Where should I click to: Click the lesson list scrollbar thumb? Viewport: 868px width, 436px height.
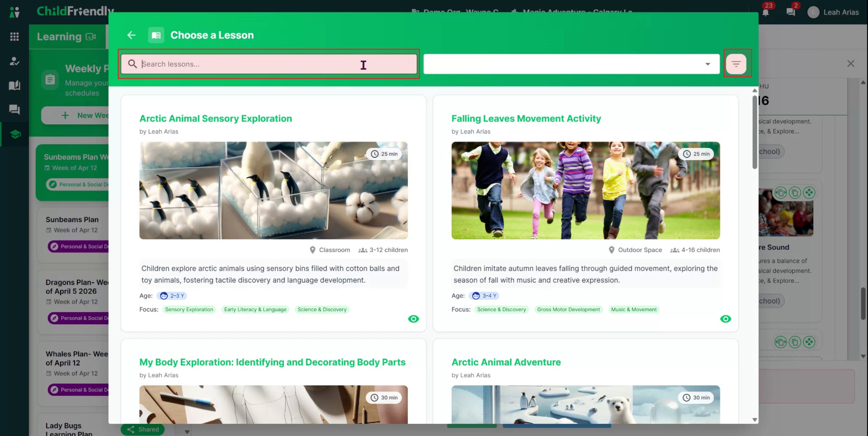(754, 132)
